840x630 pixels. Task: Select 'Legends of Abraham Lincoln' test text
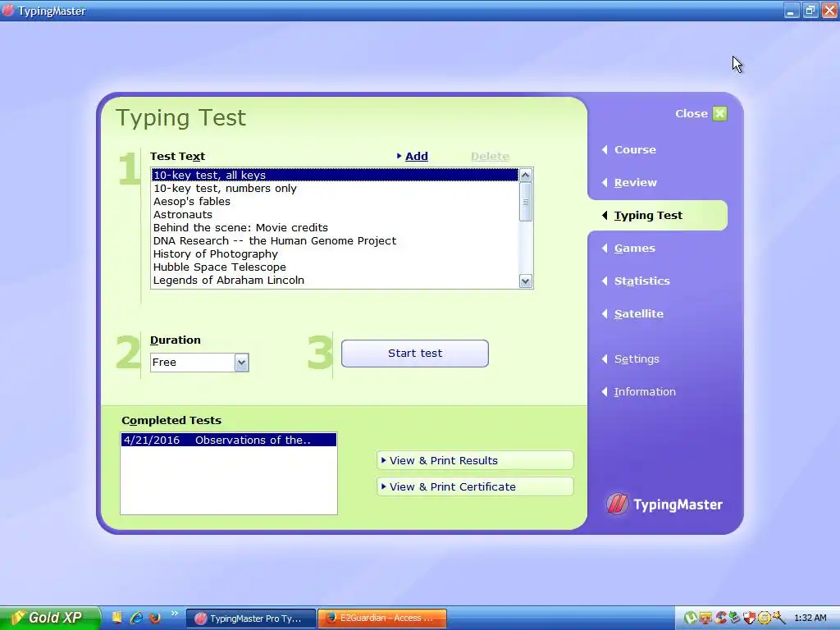(335, 281)
